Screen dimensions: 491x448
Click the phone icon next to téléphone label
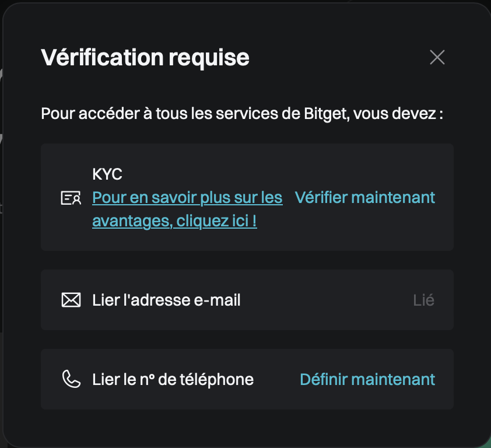(70, 379)
